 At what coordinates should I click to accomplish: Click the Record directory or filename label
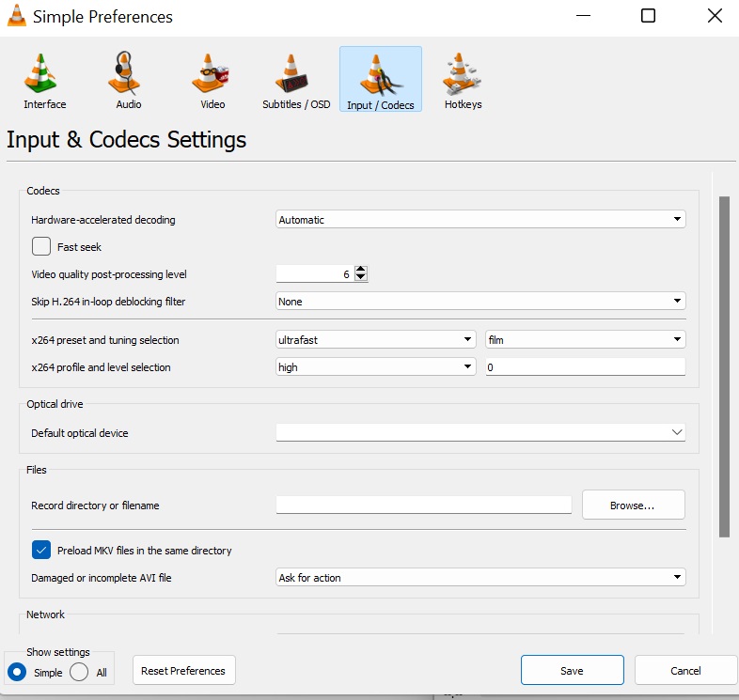(x=95, y=506)
